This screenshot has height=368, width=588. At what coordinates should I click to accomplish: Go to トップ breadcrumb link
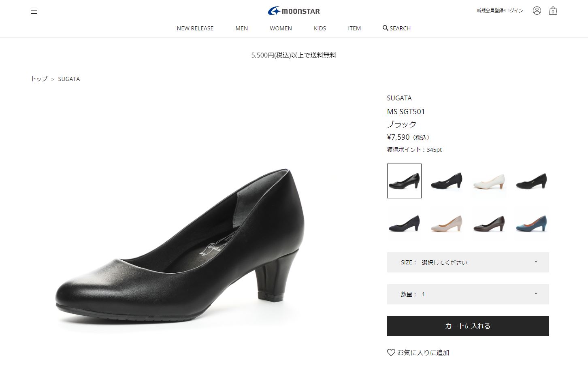(x=39, y=79)
